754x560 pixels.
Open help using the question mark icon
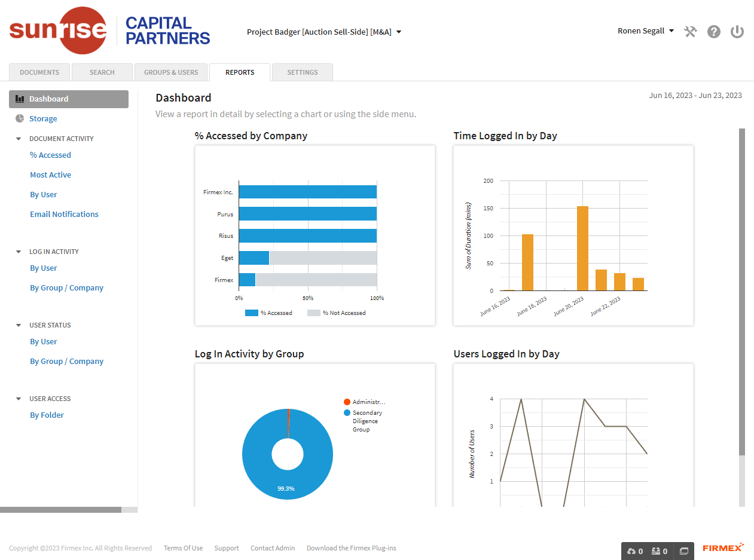pos(714,31)
